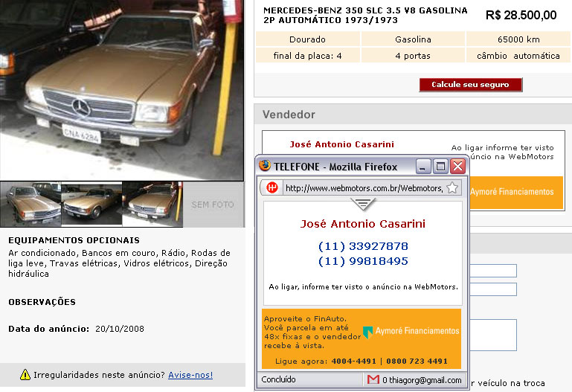
Task: Click the câmbio automática cell
Action: [x=518, y=56]
